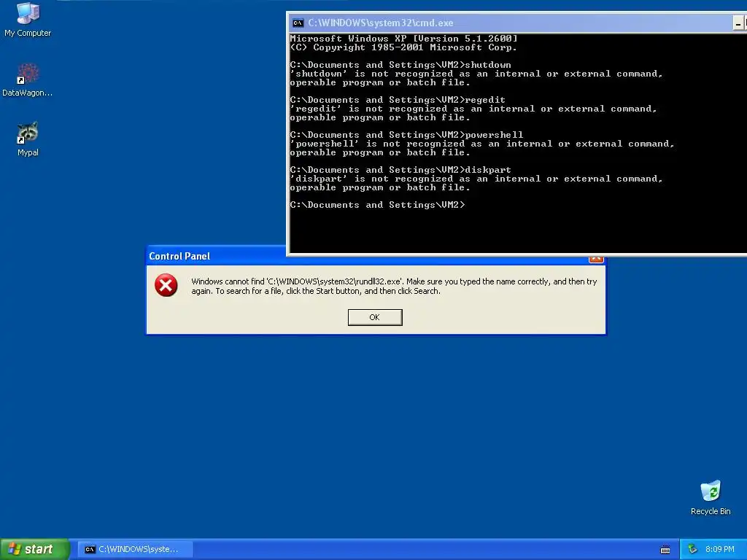Minimize the cmd.exe window

pos(738,23)
